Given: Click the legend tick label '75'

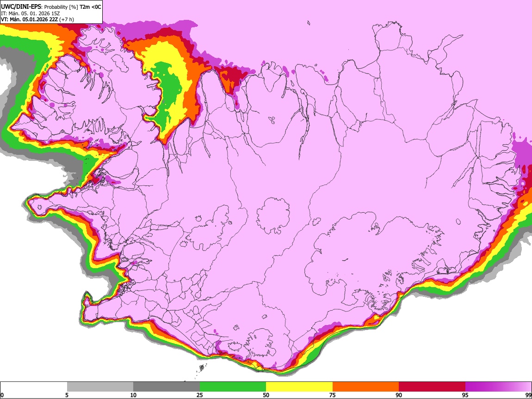Looking at the screenshot, I should point(333,395).
